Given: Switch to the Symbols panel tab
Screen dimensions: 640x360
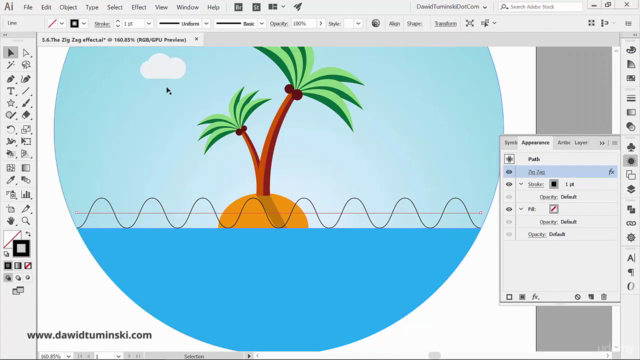Looking at the screenshot, I should (x=510, y=143).
